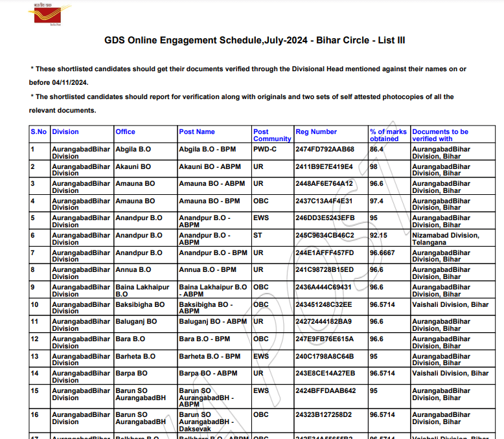This screenshot has width=504, height=439.
Task: Click the Documents to be verified with header
Action: [x=440, y=135]
